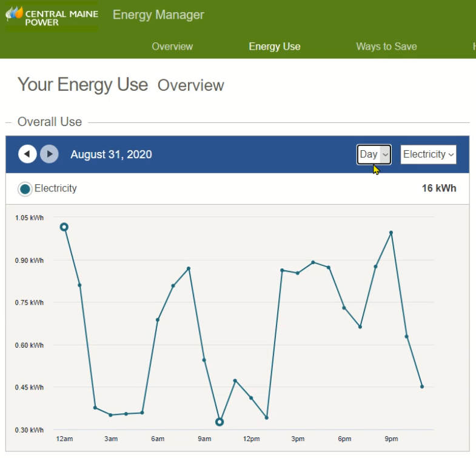This screenshot has height=458, width=476.
Task: Click the 16 kWh total usage value
Action: click(x=438, y=188)
